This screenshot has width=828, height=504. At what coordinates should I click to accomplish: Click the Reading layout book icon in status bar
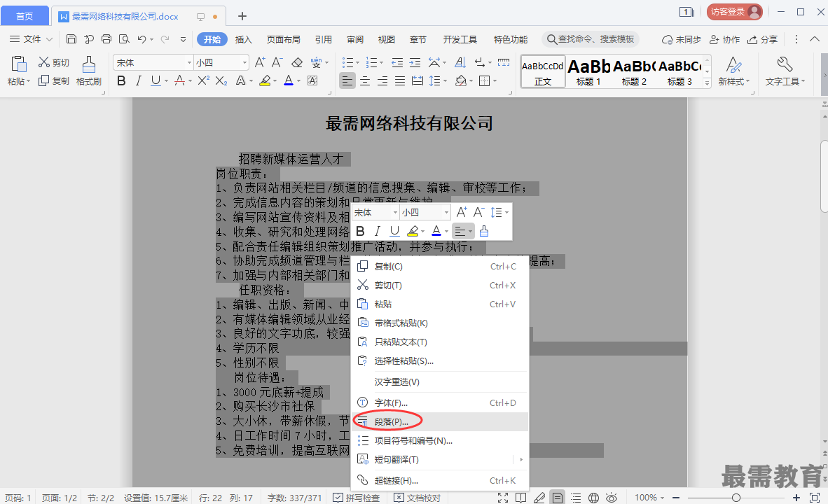[520, 498]
